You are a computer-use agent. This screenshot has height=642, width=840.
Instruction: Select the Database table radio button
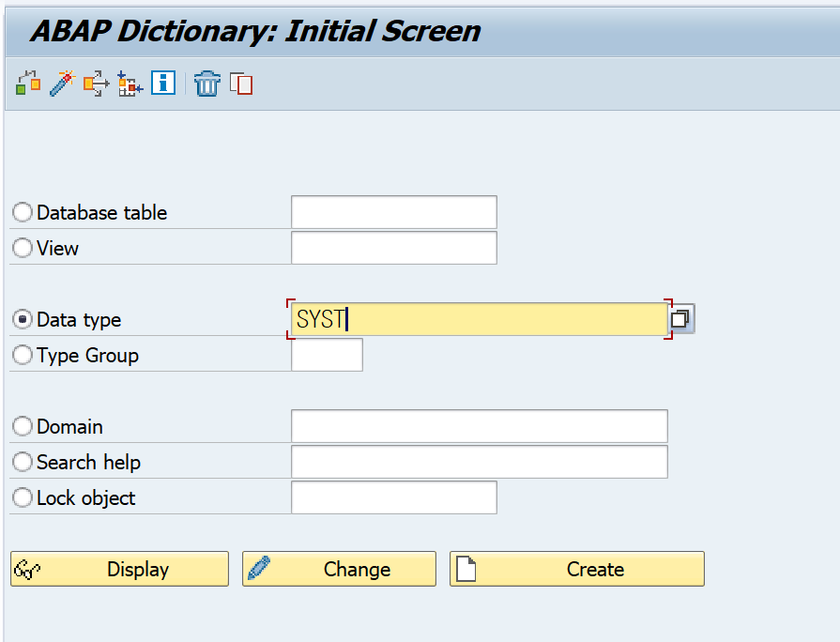coord(23,212)
